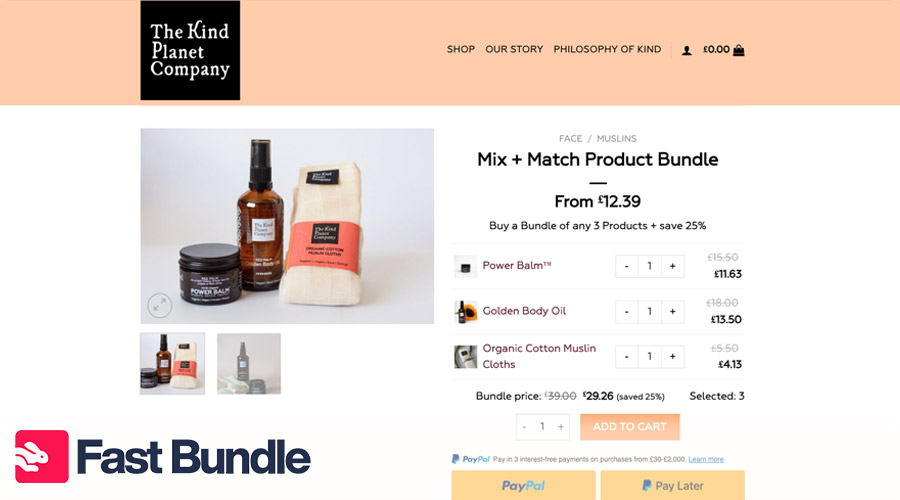Open the user account icon

[686, 51]
